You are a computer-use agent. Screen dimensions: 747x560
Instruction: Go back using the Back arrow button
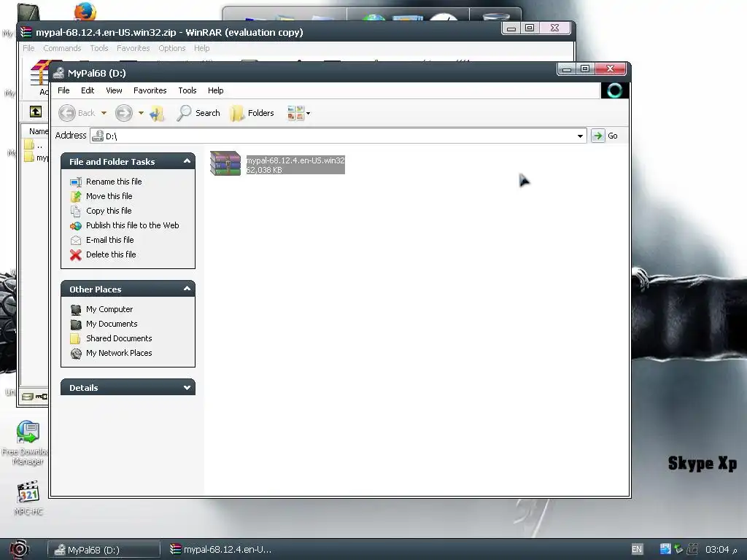67,113
